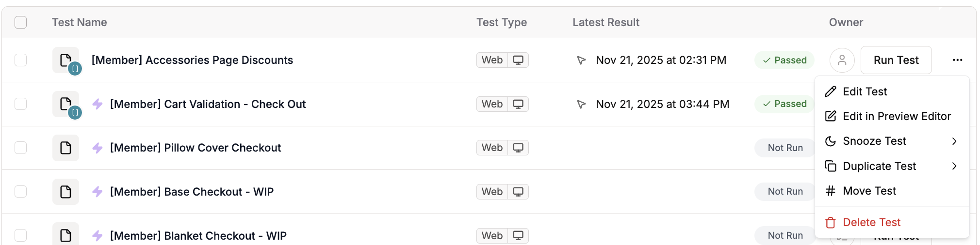Click lightning bolt icon beside Blanket Checkout test
Image resolution: width=980 pixels, height=245 pixels.
tap(98, 236)
